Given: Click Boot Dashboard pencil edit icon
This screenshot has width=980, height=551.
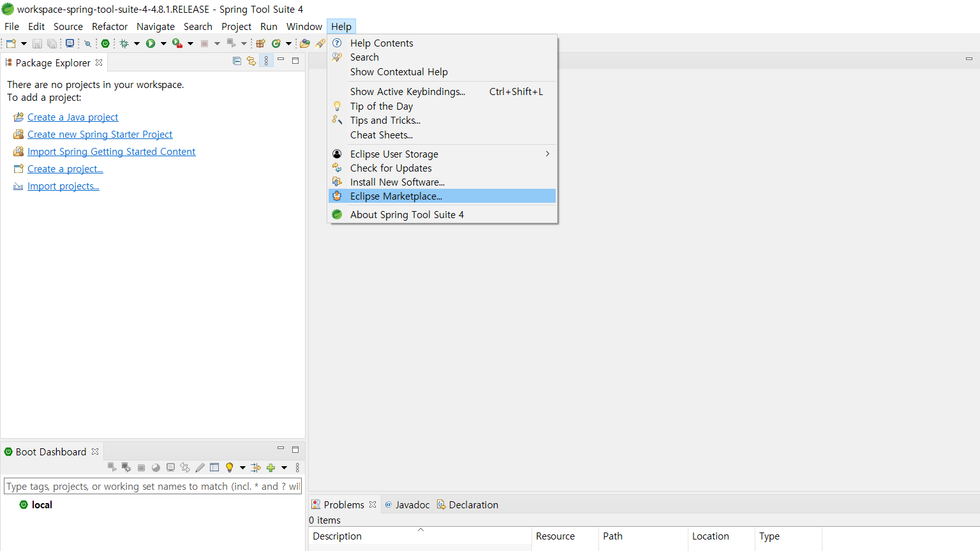Looking at the screenshot, I should 200,467.
